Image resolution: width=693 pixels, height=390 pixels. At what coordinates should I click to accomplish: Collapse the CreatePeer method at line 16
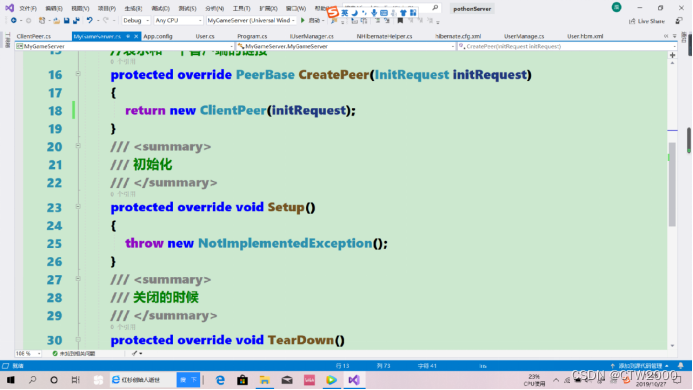coord(78,74)
